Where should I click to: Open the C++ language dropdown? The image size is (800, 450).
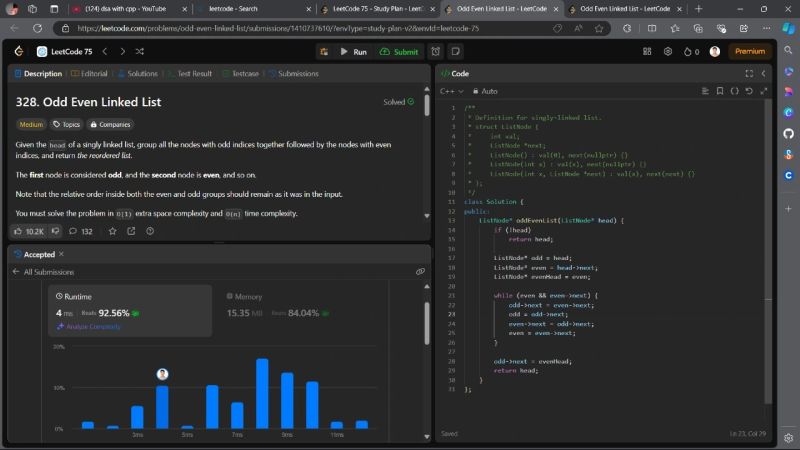click(x=452, y=91)
